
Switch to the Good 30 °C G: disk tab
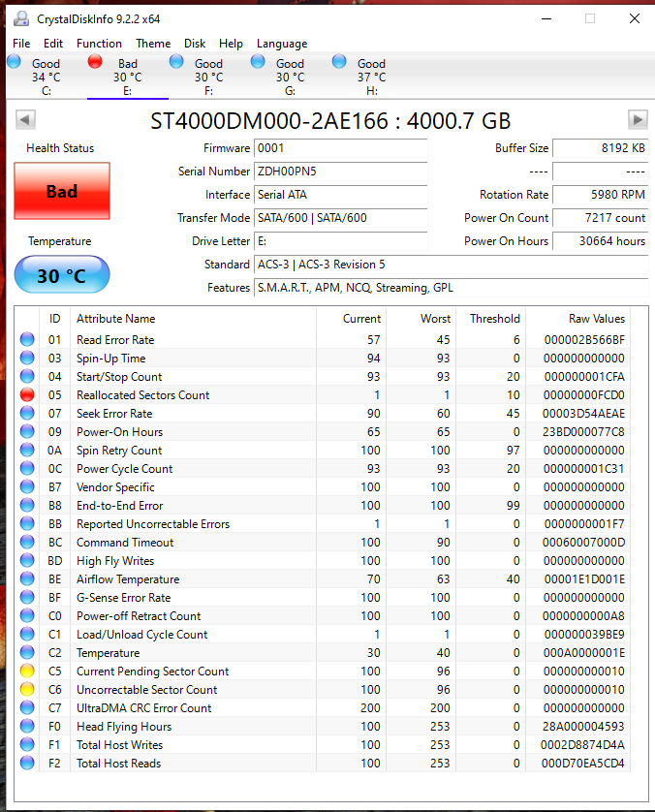290,77
